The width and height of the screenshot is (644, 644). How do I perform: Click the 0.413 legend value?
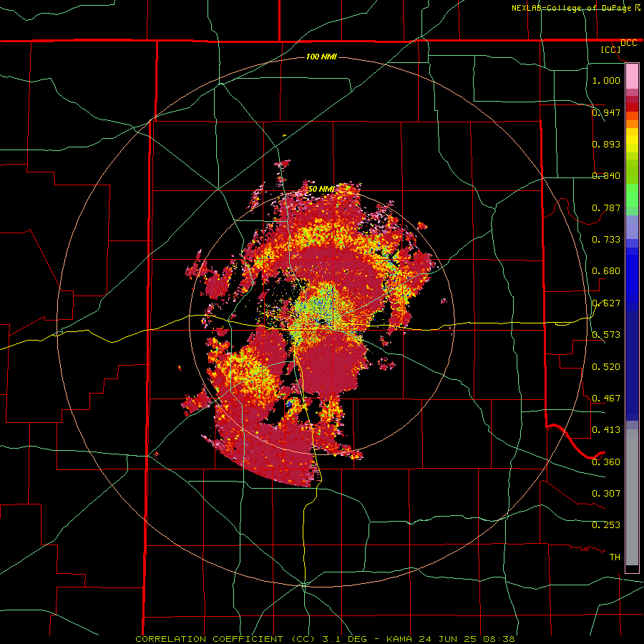pyautogui.click(x=606, y=429)
